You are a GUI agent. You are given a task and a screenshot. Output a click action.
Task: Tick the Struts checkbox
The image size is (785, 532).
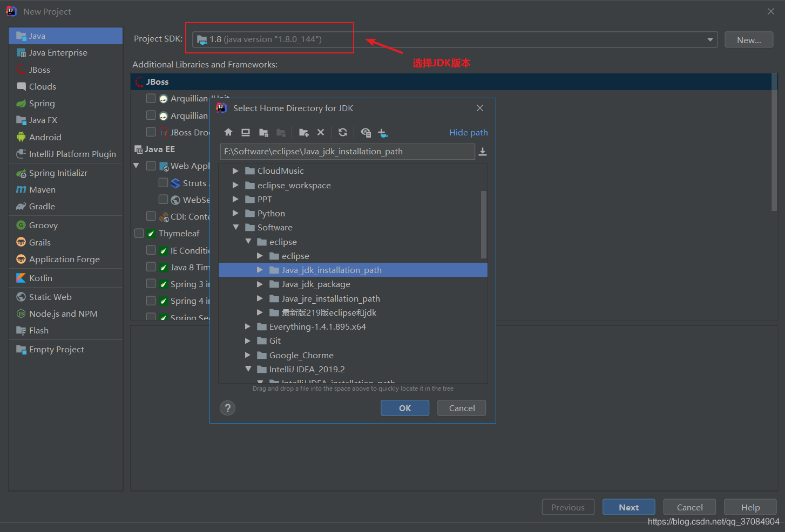coord(163,182)
